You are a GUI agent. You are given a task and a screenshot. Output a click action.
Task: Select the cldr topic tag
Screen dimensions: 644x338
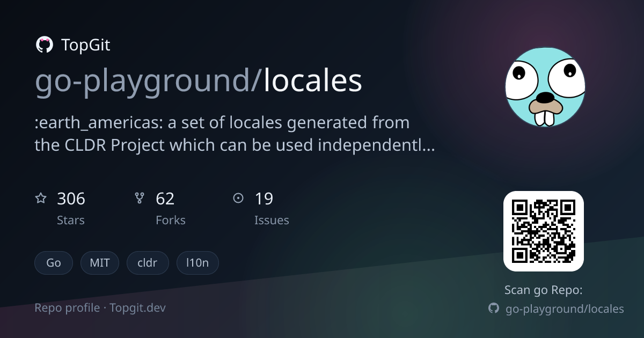tap(148, 263)
